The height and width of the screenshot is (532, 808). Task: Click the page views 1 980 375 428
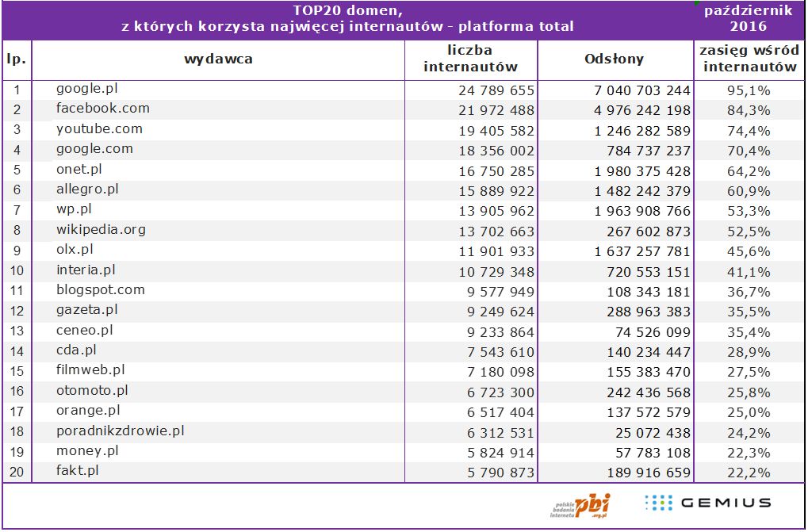tap(642, 171)
